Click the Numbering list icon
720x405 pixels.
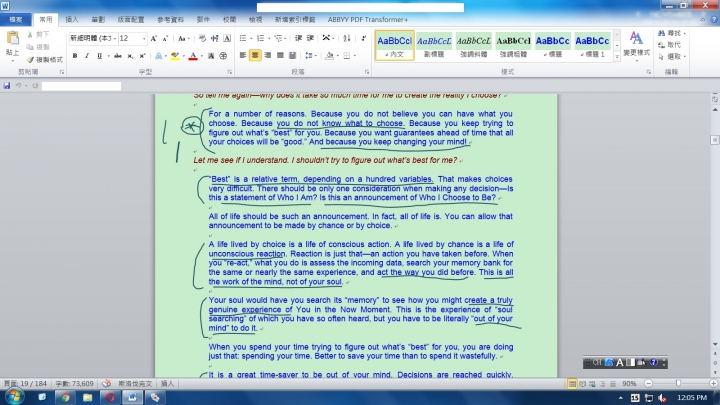[x=260, y=39]
